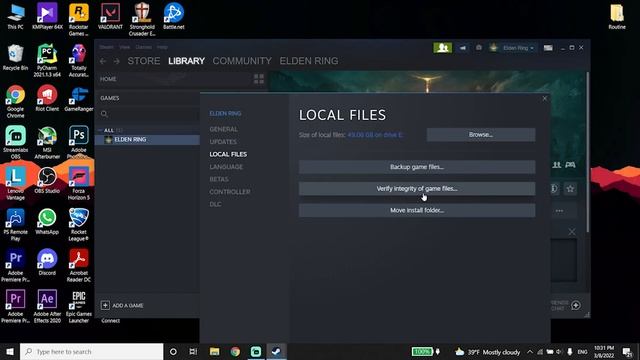Select the Recycle Bin icon
This screenshot has width=640, height=360.
coord(15,58)
